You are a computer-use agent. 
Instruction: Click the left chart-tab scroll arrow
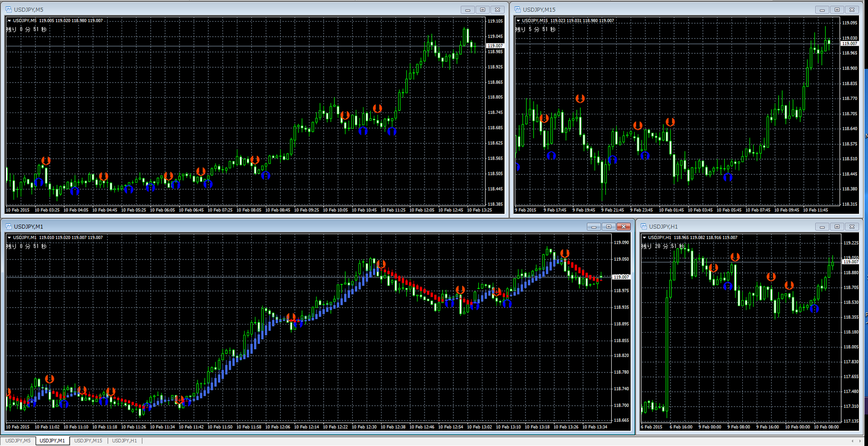(x=853, y=441)
